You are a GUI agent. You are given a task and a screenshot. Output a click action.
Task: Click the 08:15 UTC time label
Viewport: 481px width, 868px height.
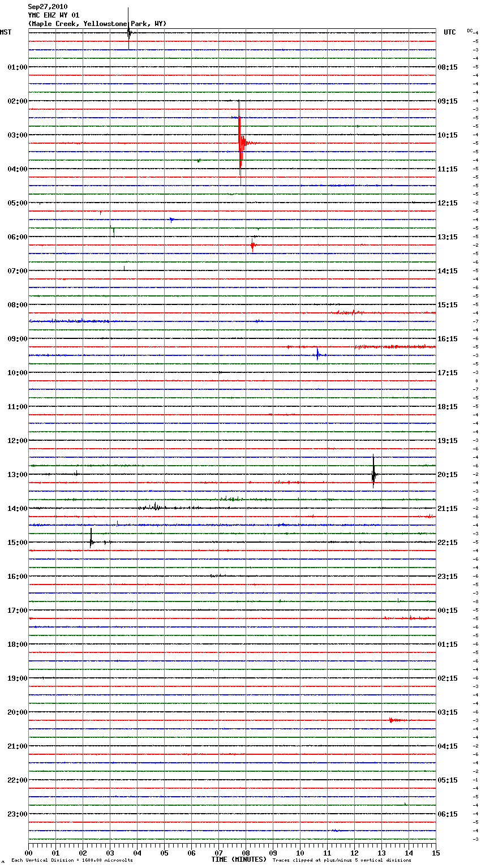(x=448, y=67)
